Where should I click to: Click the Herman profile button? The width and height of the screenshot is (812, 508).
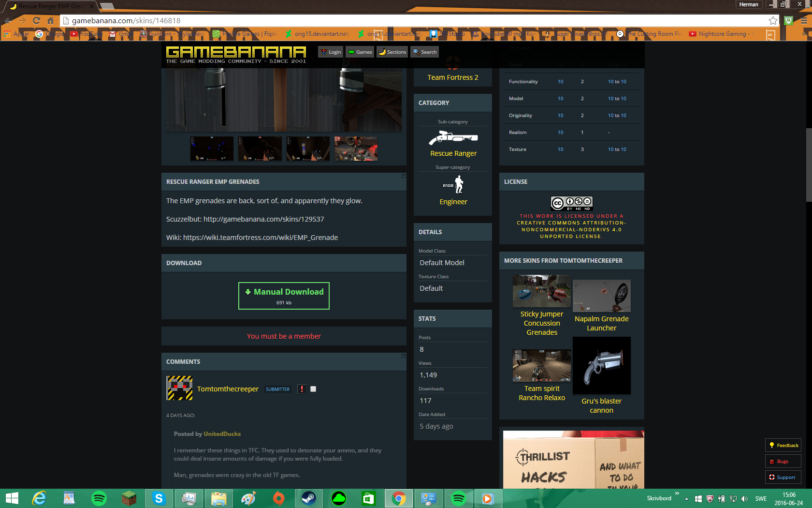749,4
